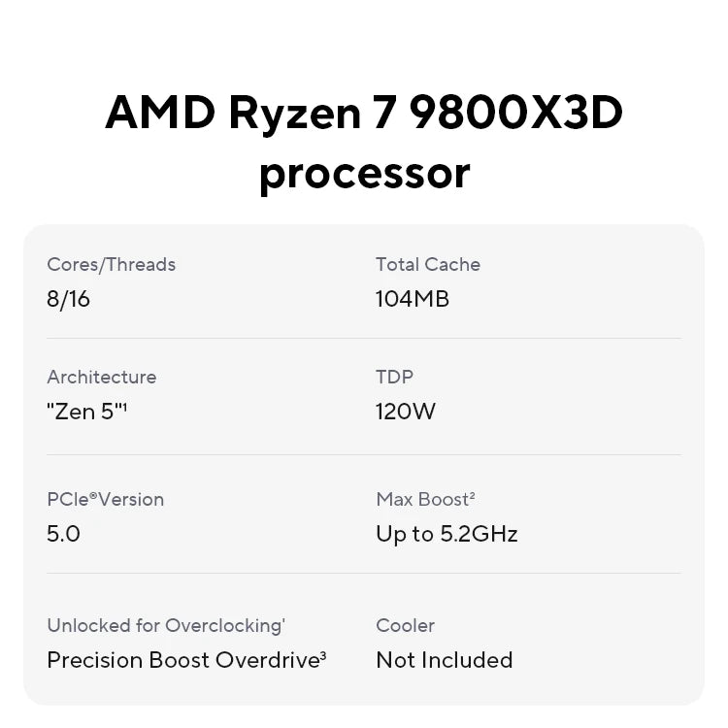
Task: Click the 5.0 PCIe version value
Action: (63, 534)
